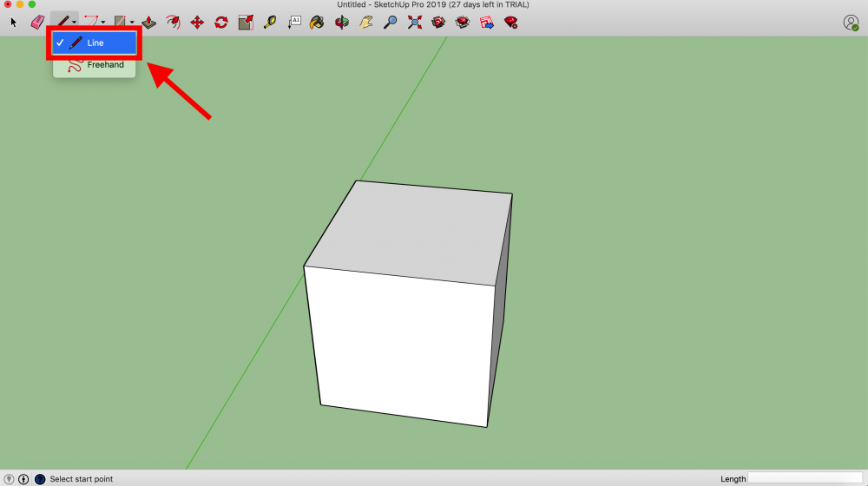This screenshot has height=486, width=868.
Task: Click the geo-location status icon
Action: click(9, 479)
